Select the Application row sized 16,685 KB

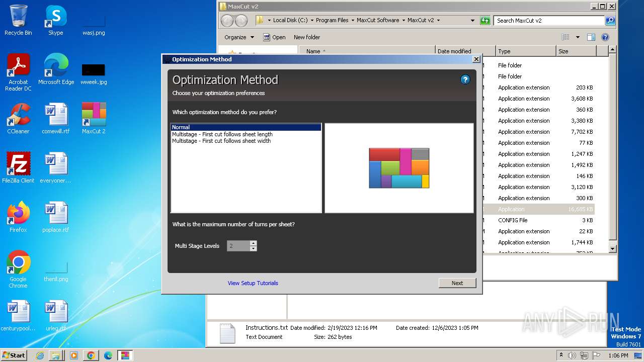(538, 209)
